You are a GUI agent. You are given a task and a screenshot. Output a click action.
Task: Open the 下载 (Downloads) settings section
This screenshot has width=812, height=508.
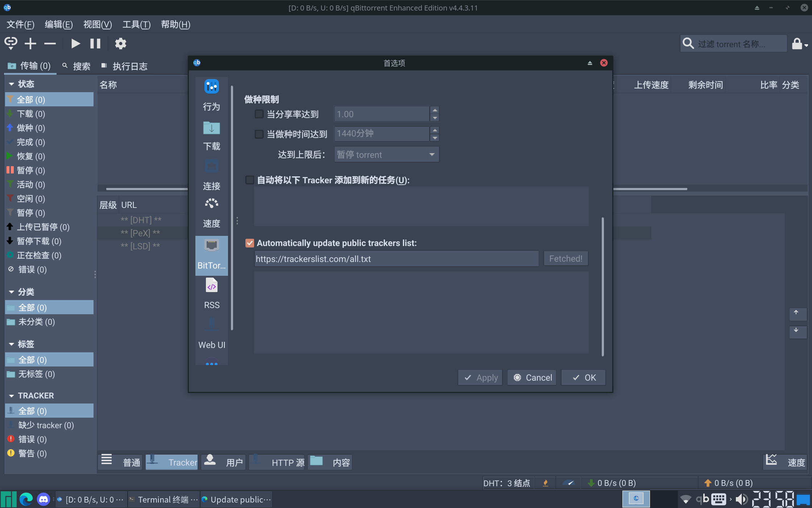pos(211,136)
